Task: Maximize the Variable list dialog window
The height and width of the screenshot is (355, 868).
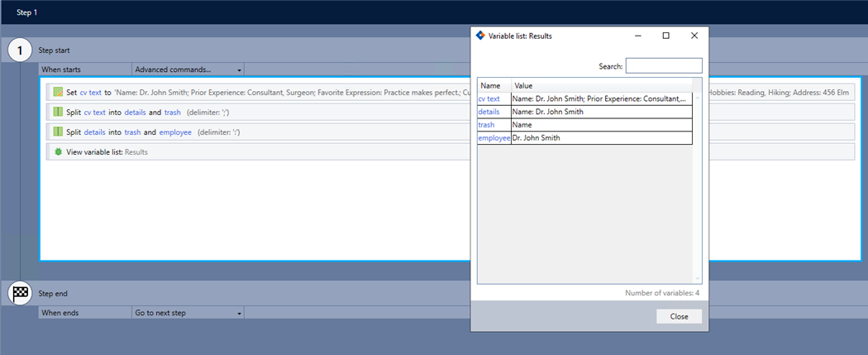Action: (665, 36)
